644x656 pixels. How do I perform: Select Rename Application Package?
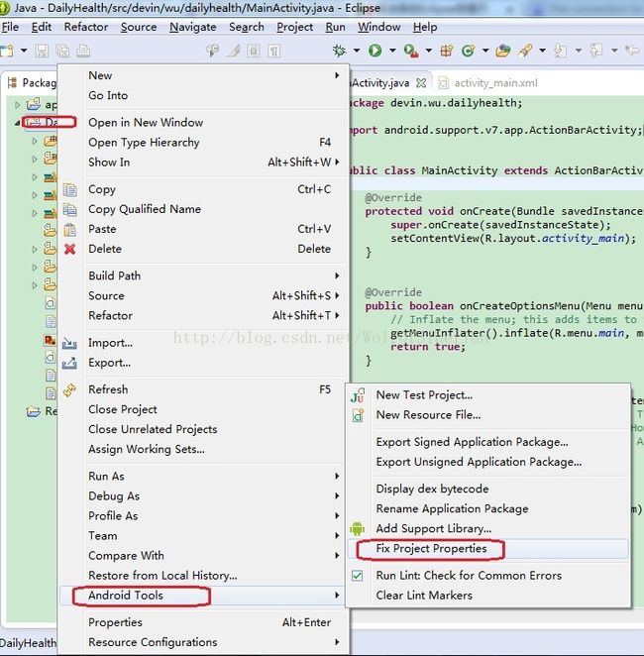coord(452,509)
